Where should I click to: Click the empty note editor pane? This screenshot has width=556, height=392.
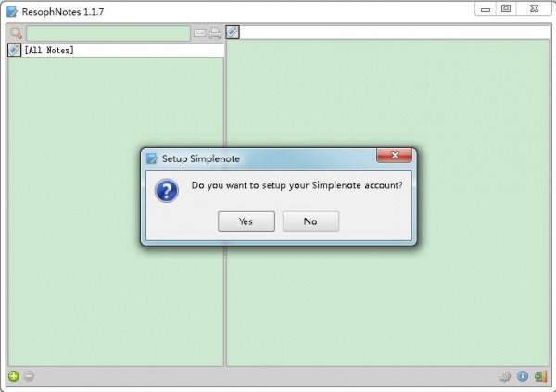tap(388, 203)
